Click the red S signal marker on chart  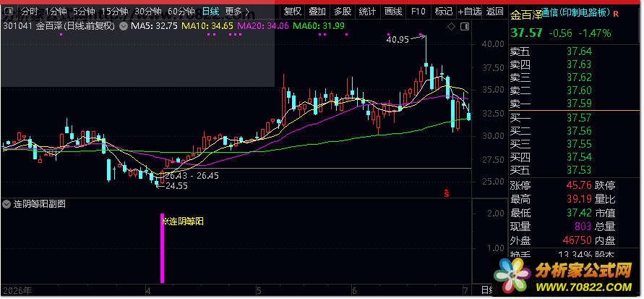pyautogui.click(x=447, y=192)
